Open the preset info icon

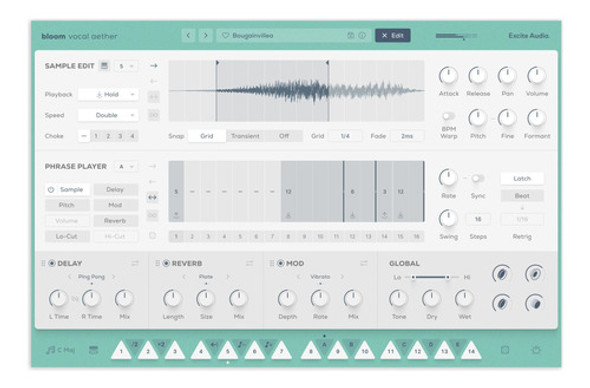(x=362, y=35)
